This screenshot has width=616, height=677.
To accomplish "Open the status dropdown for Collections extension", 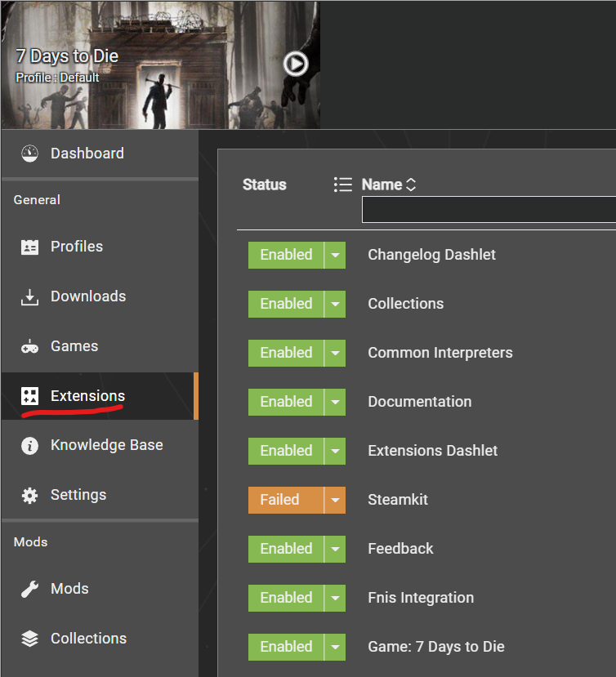I will pyautogui.click(x=337, y=304).
